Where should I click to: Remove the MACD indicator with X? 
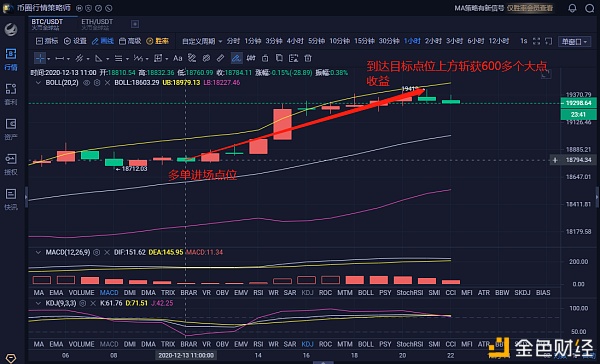pos(107,252)
